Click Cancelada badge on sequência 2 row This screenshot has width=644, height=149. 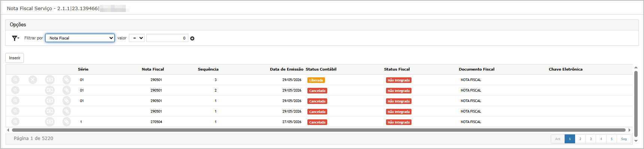pos(317,91)
